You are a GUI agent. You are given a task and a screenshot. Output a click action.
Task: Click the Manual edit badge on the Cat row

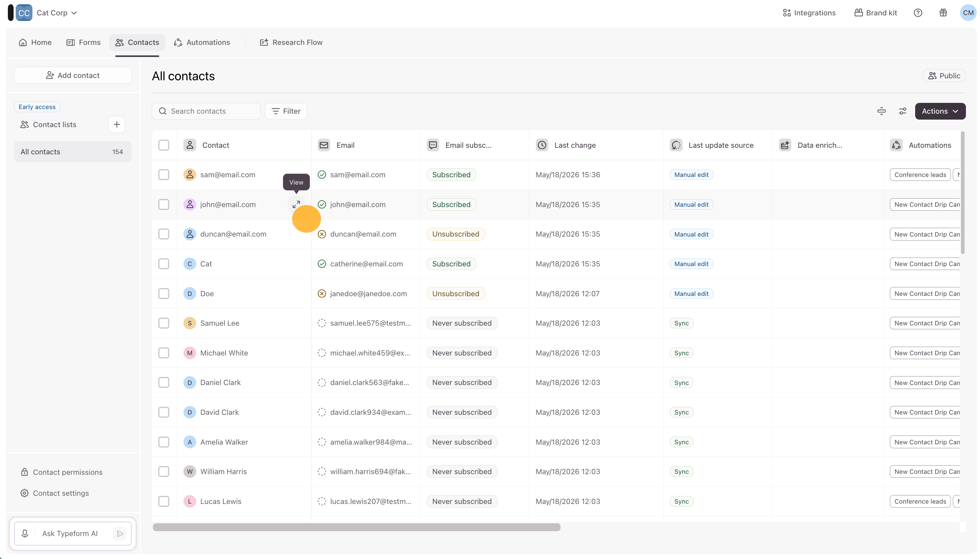tap(691, 264)
